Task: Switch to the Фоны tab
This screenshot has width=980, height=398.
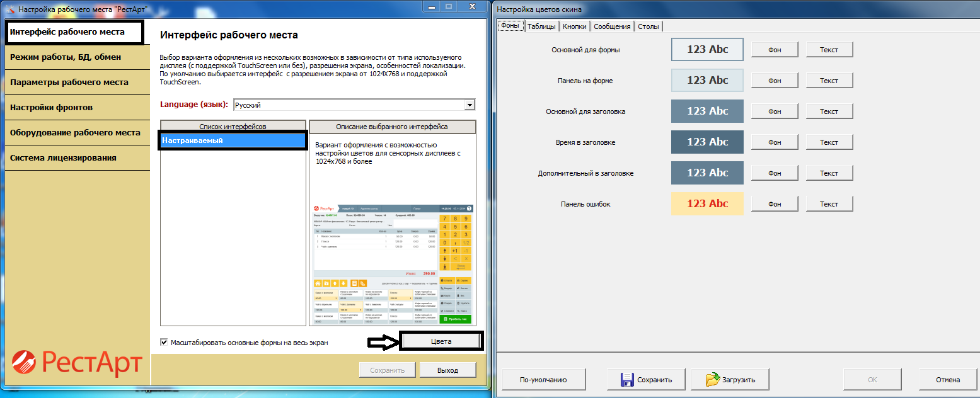Action: [511, 26]
